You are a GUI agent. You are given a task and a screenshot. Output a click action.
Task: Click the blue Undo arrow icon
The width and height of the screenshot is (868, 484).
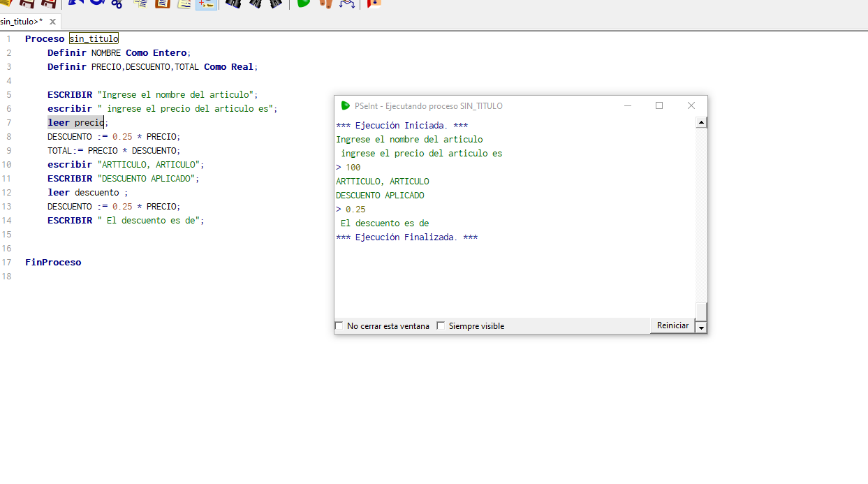coord(75,3)
